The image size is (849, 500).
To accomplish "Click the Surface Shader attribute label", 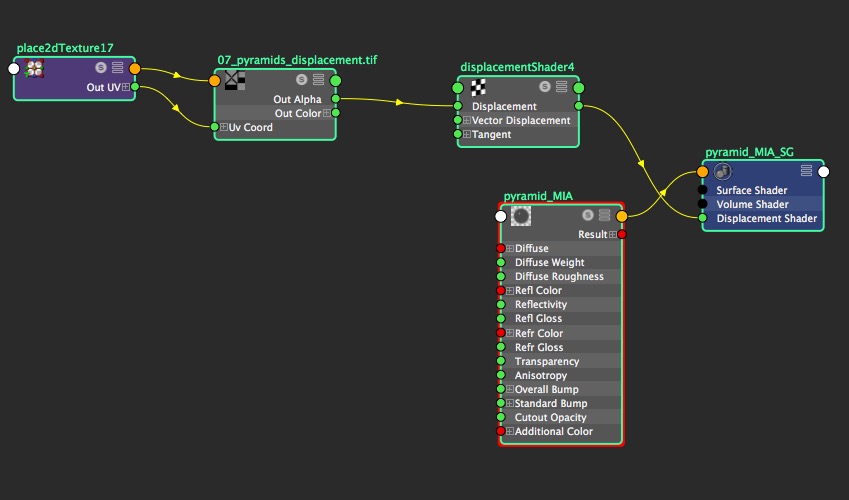I will (x=752, y=190).
